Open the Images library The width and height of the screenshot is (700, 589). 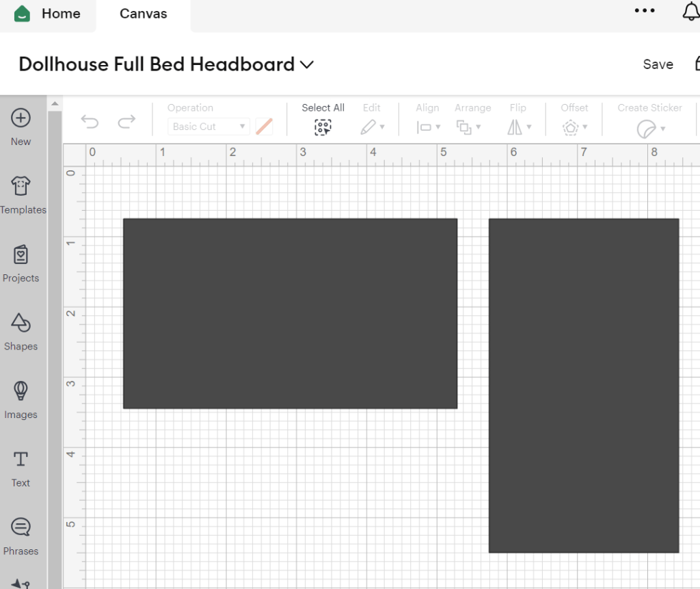coord(21,392)
